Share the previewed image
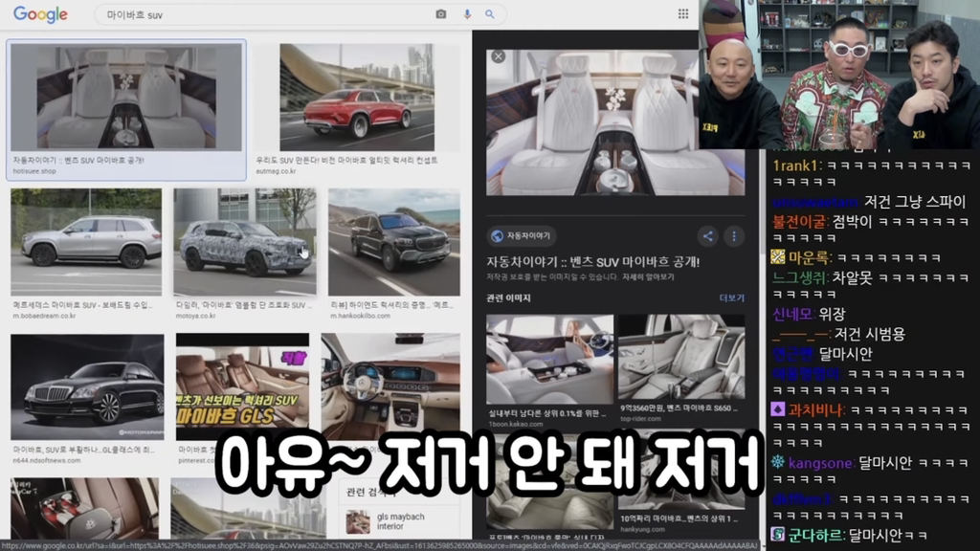The image size is (980, 551). coord(707,235)
